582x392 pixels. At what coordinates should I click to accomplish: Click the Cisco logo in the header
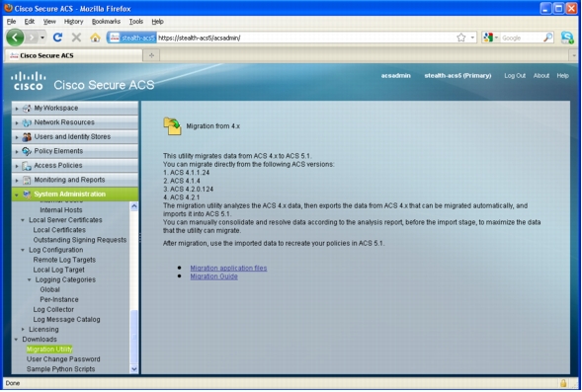tap(29, 81)
